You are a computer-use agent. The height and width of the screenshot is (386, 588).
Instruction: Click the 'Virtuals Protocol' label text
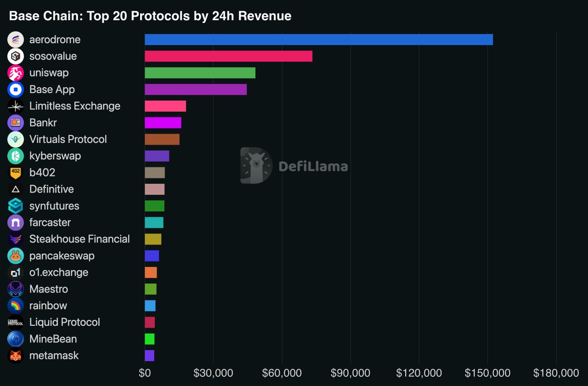click(68, 140)
